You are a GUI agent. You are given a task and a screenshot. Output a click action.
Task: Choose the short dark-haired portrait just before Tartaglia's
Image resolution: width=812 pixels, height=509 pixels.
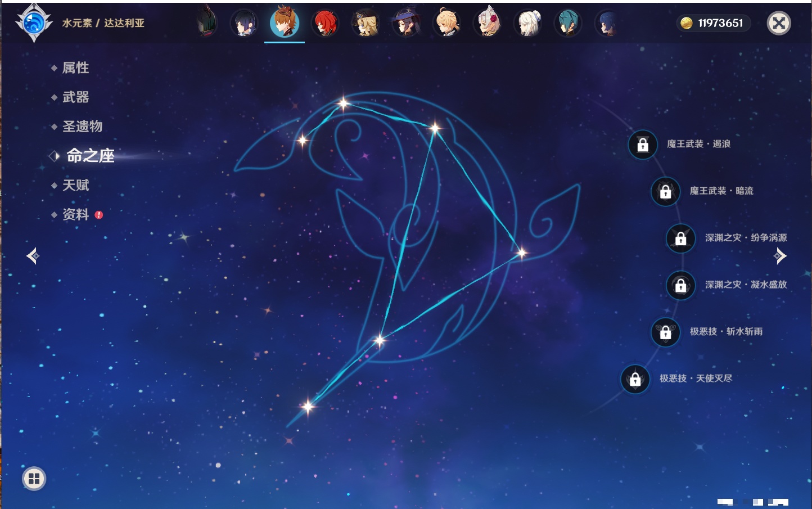245,23
